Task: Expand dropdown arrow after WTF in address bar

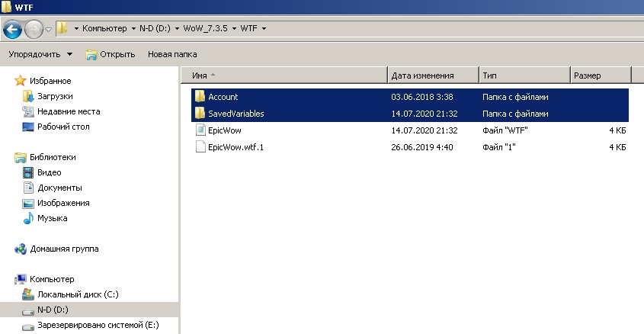Action: [264, 29]
